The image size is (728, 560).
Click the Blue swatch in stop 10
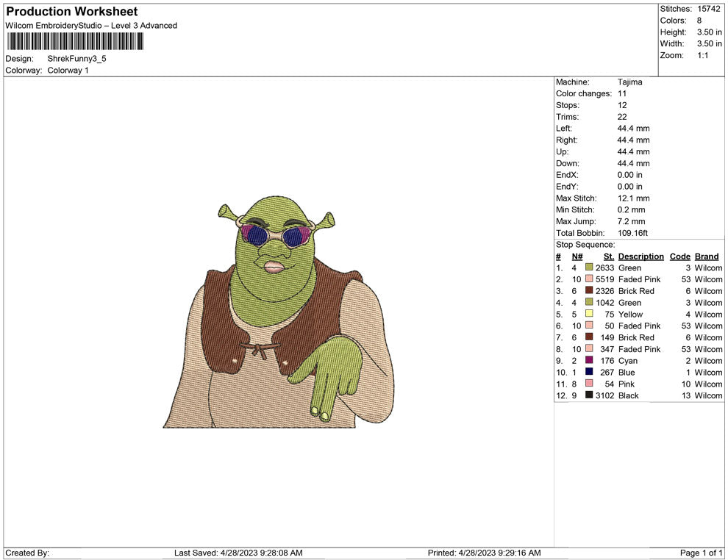(589, 372)
